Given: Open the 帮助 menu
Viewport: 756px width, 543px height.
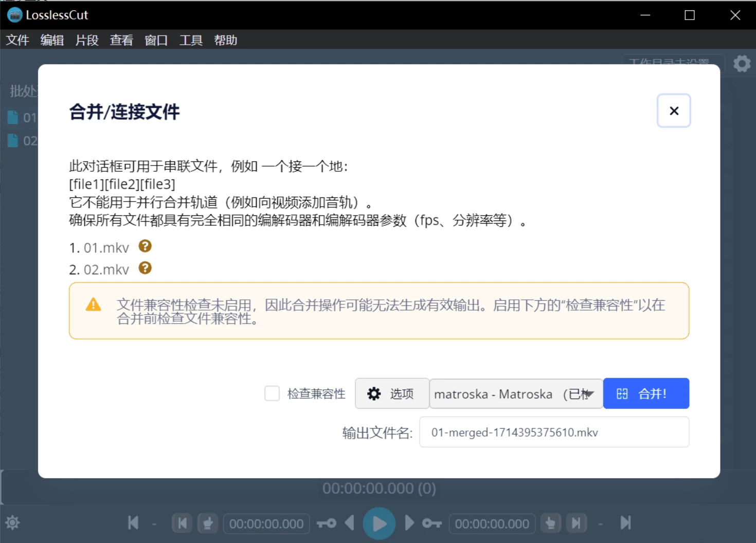Looking at the screenshot, I should [226, 40].
